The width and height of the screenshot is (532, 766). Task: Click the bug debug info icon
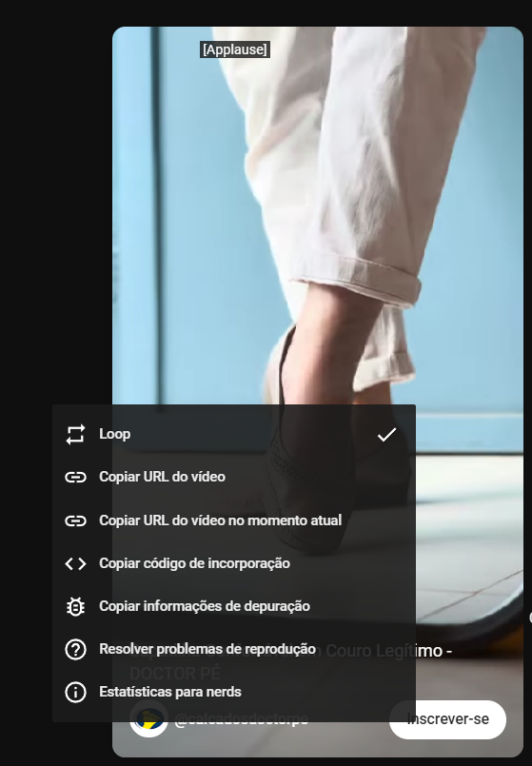pyautogui.click(x=75, y=606)
